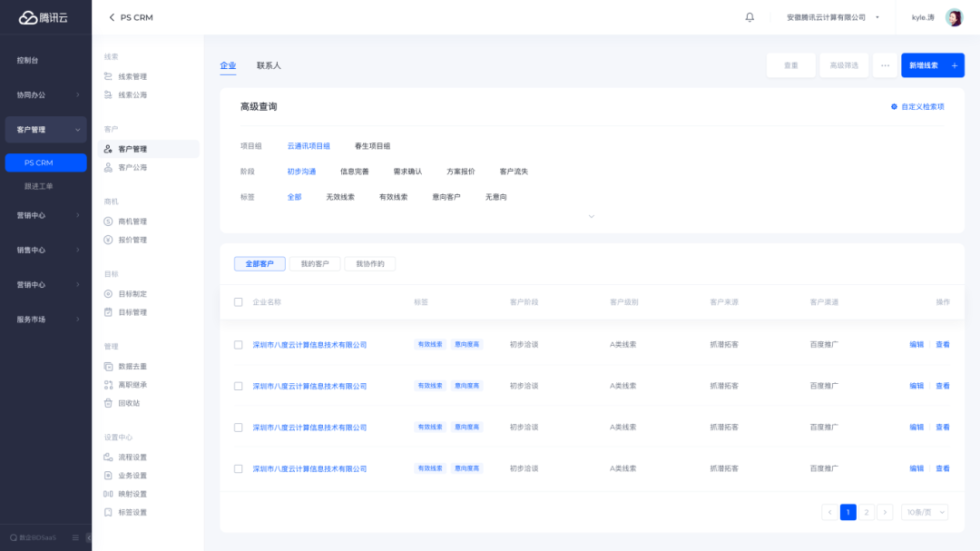The height and width of the screenshot is (551, 980).
Task: Tick the checkbox of the fourth customer row
Action: (238, 468)
